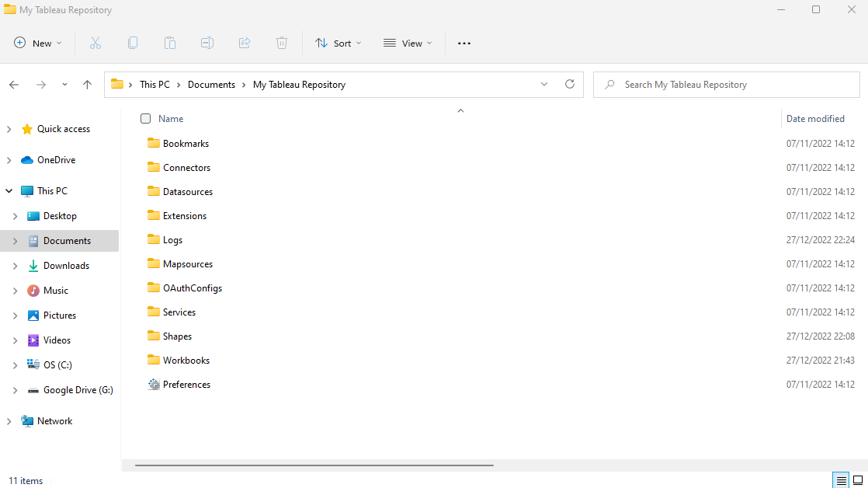Expand the Quick access tree node
The image size is (868, 488).
click(9, 129)
